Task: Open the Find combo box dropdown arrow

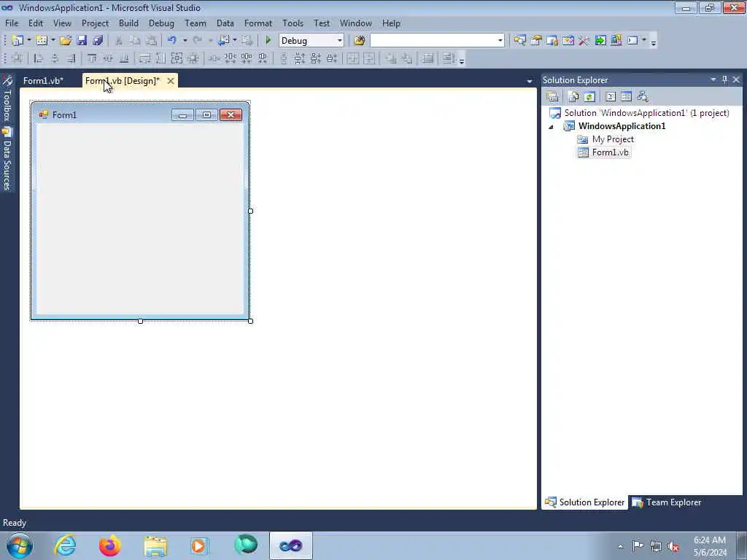Action: [x=500, y=41]
